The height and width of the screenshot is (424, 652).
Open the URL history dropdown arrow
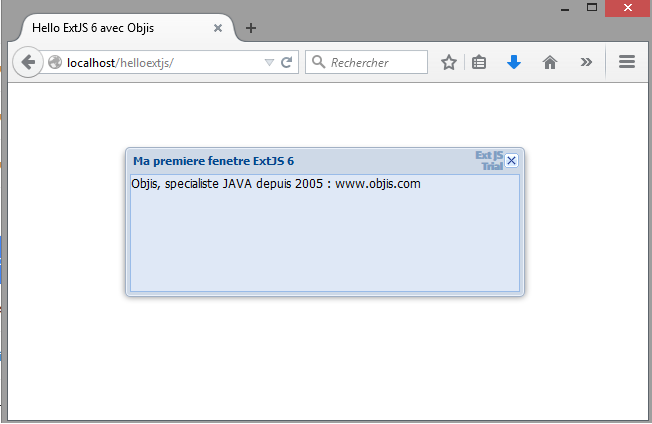click(x=269, y=62)
